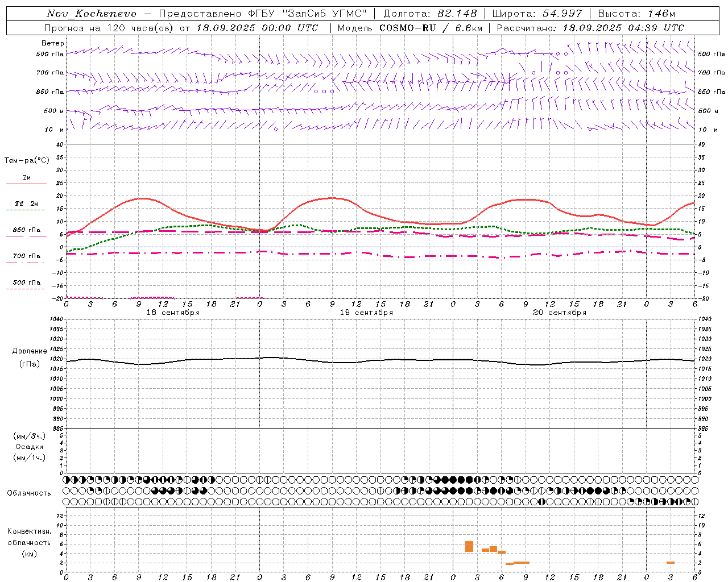This screenshot has height=582, width=728.
Task: Click the left "700 гПа" wind level label
Action: [x=50, y=73]
